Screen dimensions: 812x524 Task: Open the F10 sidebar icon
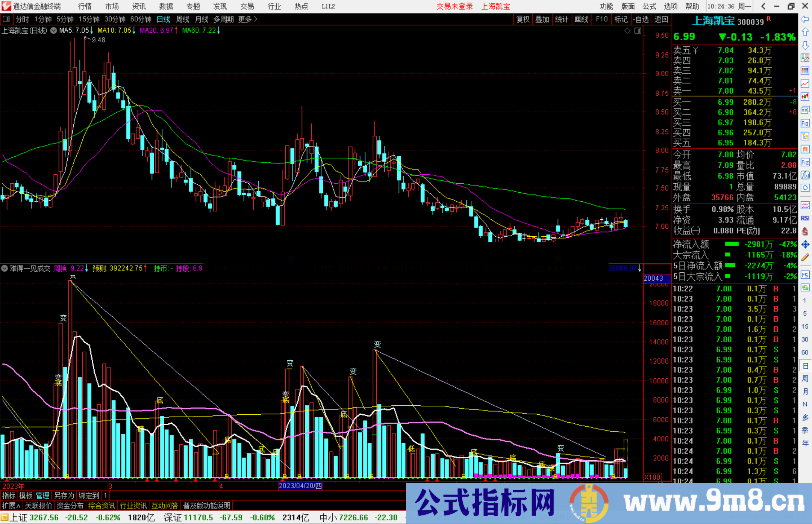point(805,123)
